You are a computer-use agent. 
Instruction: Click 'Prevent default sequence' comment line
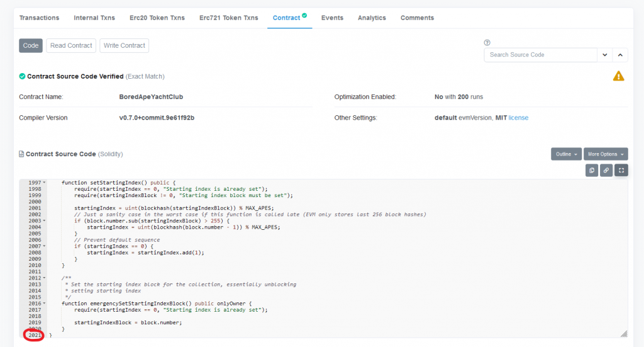point(117,240)
